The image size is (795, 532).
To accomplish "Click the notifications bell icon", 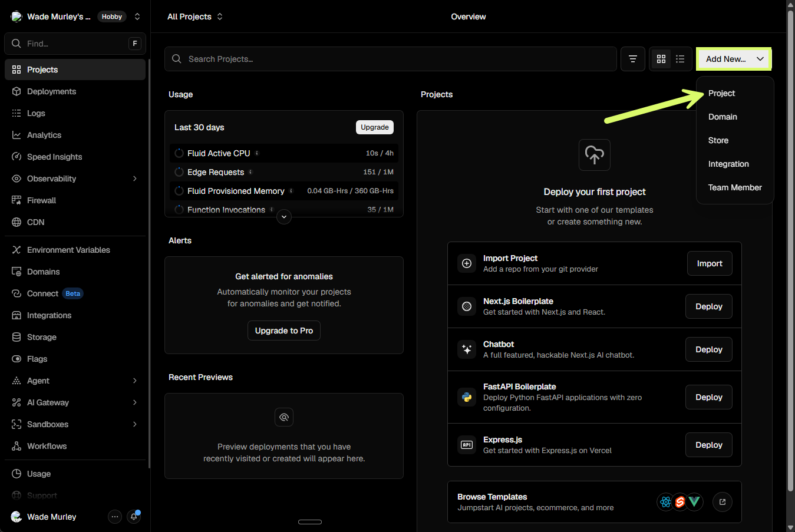I will tap(134, 517).
